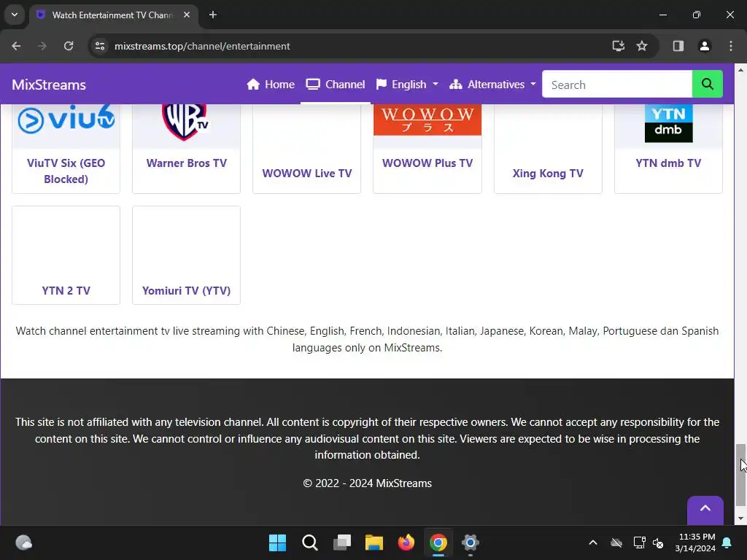This screenshot has height=560, width=747.
Task: Open a new tab with the plus button
Action: point(213,15)
